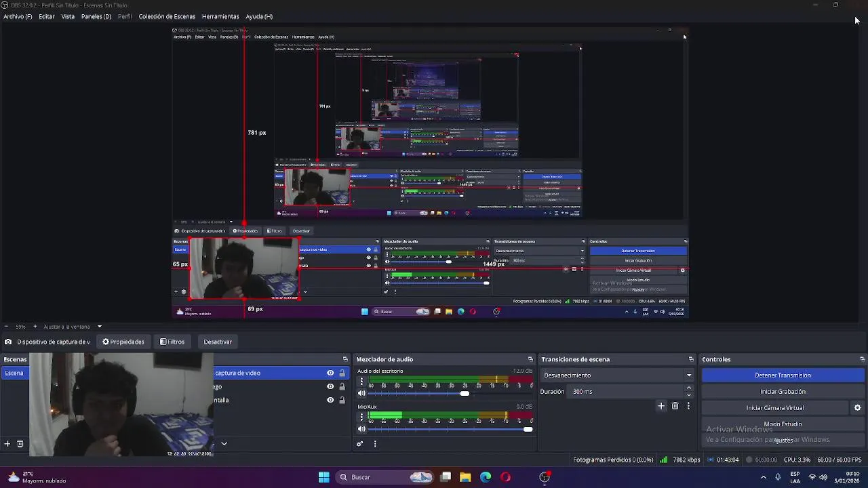Click green stream connection bars icon
The image size is (868, 488).
point(663,460)
